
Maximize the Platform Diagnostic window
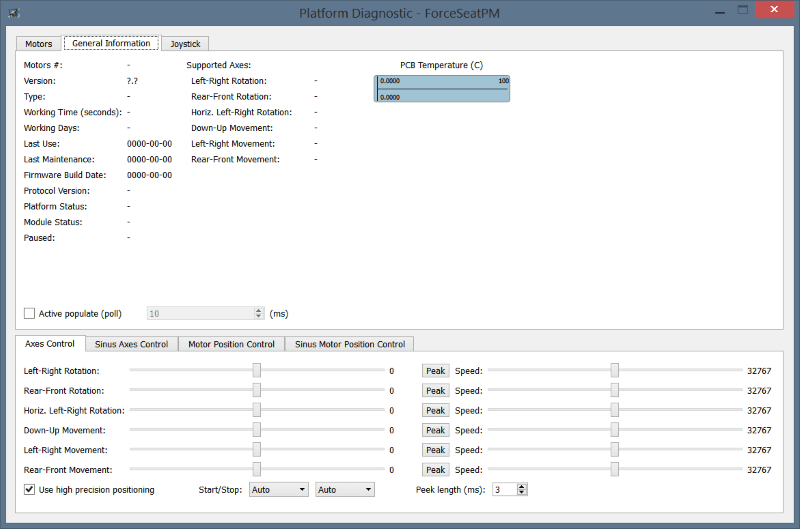click(743, 10)
